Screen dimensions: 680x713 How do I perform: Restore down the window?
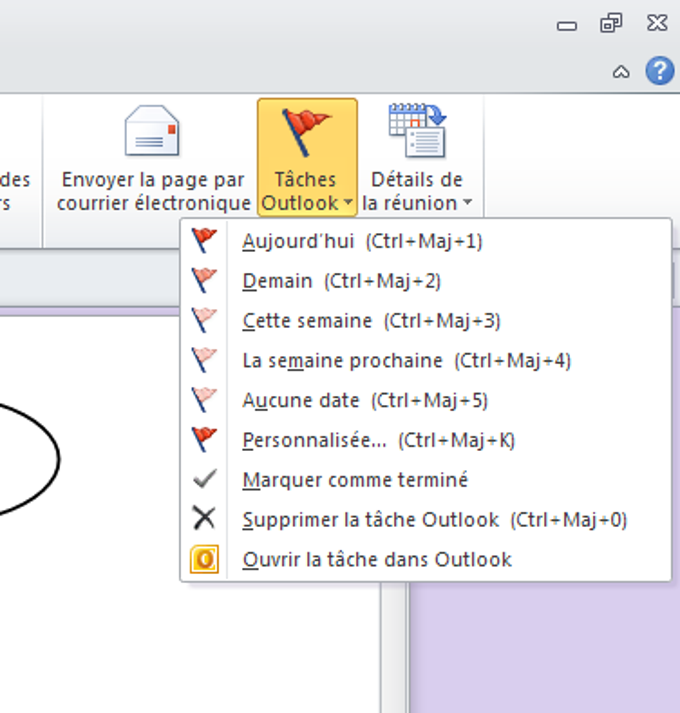click(x=611, y=23)
